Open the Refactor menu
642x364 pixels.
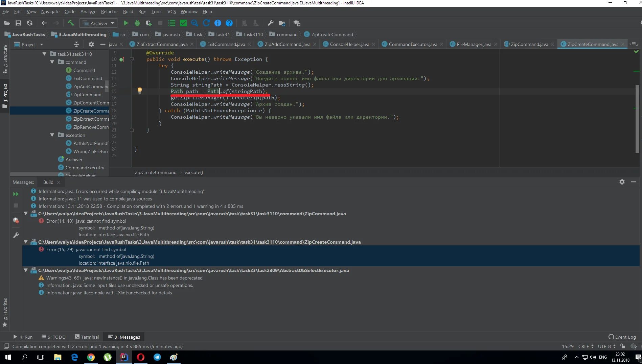[110, 11]
